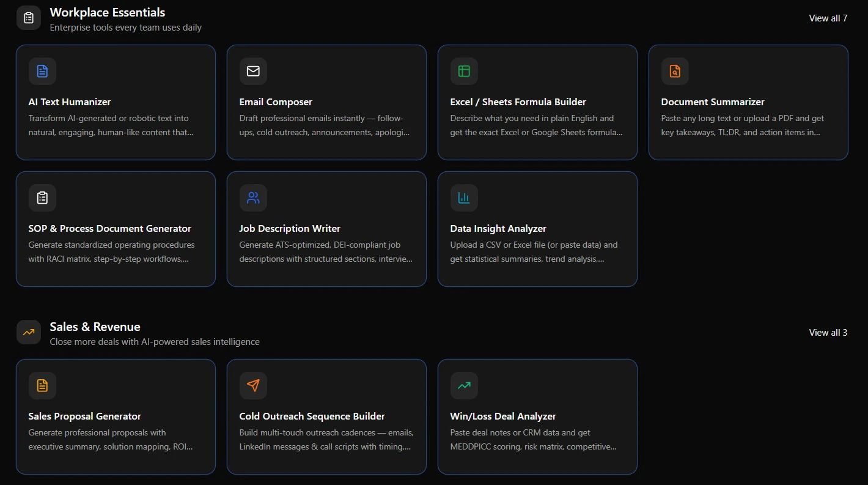Click the Job Description Writer people icon
This screenshot has width=868, height=485.
pyautogui.click(x=253, y=198)
